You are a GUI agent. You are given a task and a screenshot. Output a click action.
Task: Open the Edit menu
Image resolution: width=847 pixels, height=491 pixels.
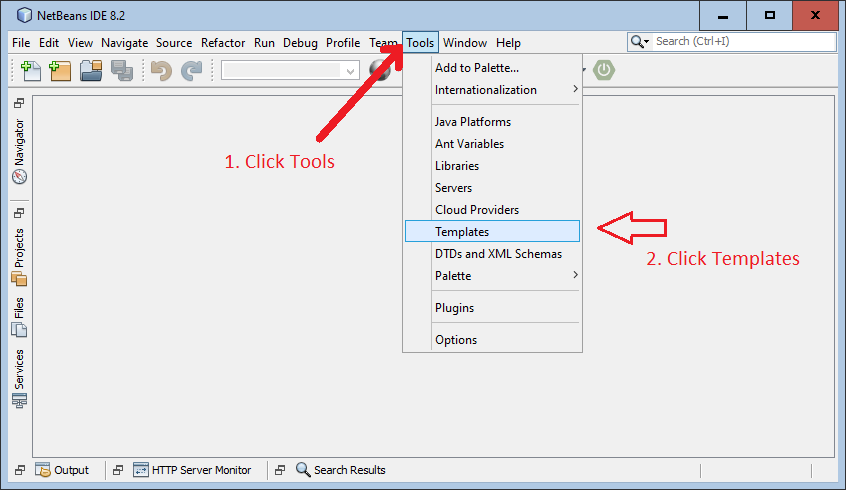49,43
